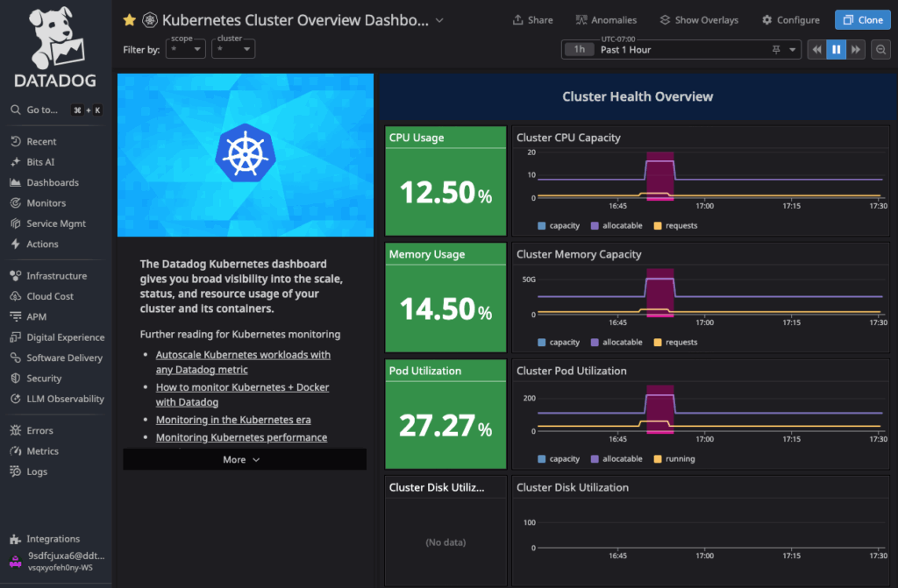898x588 pixels.
Task: Pause the live dashboard refresh
Action: tap(836, 50)
